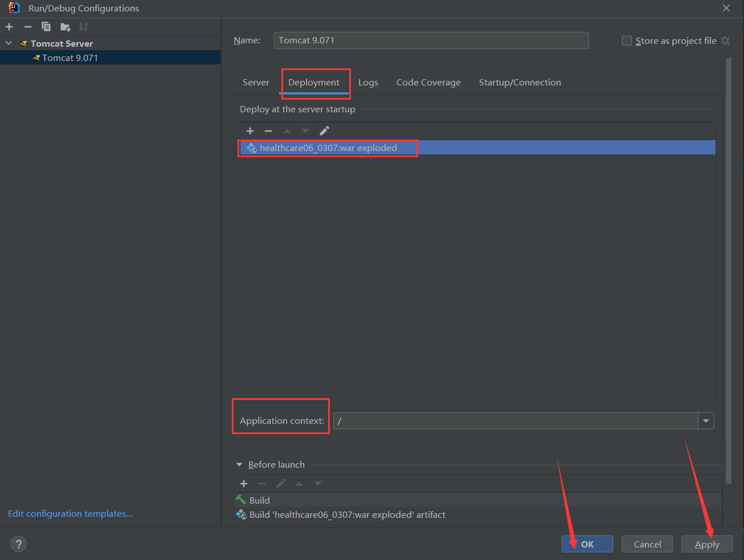Apply the configuration changes
Screen dimensions: 744x560
(x=707, y=544)
